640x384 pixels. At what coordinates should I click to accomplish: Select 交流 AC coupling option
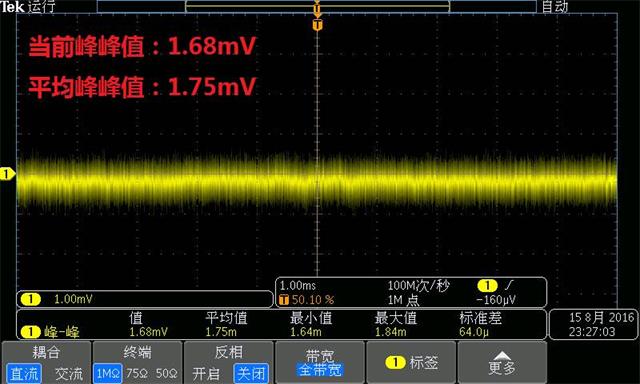point(68,373)
